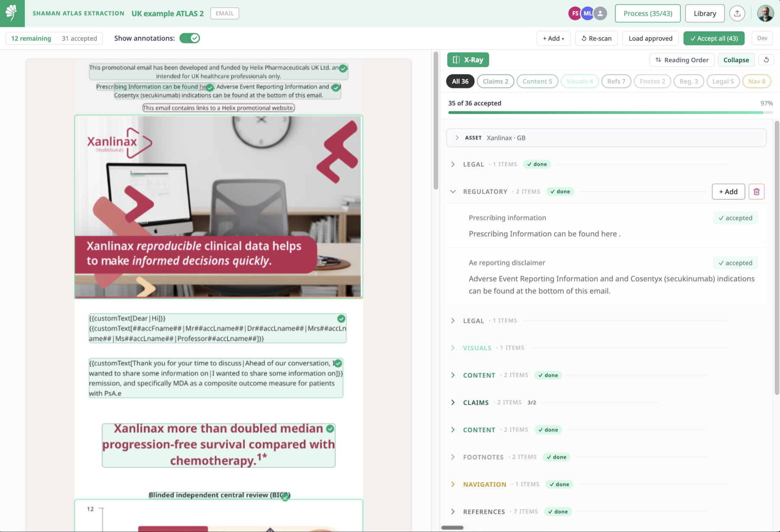Select the Claims 2 filter tab
This screenshot has height=532, width=780.
click(495, 81)
